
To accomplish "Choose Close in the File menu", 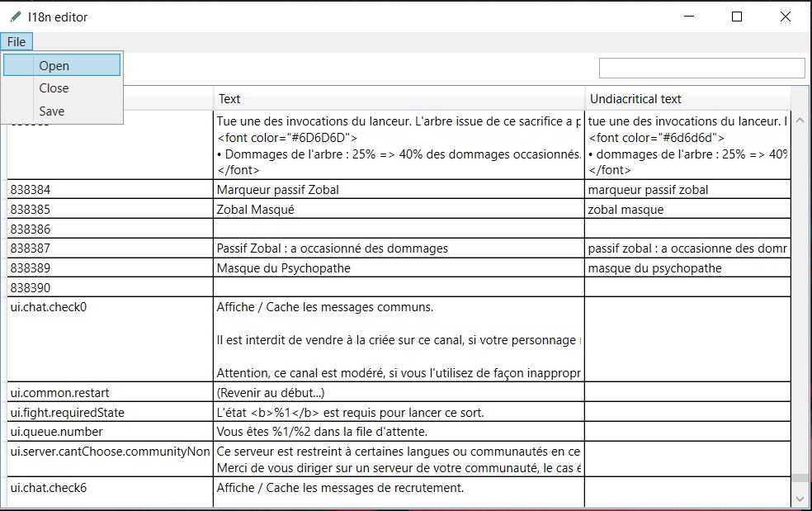I will click(62, 88).
